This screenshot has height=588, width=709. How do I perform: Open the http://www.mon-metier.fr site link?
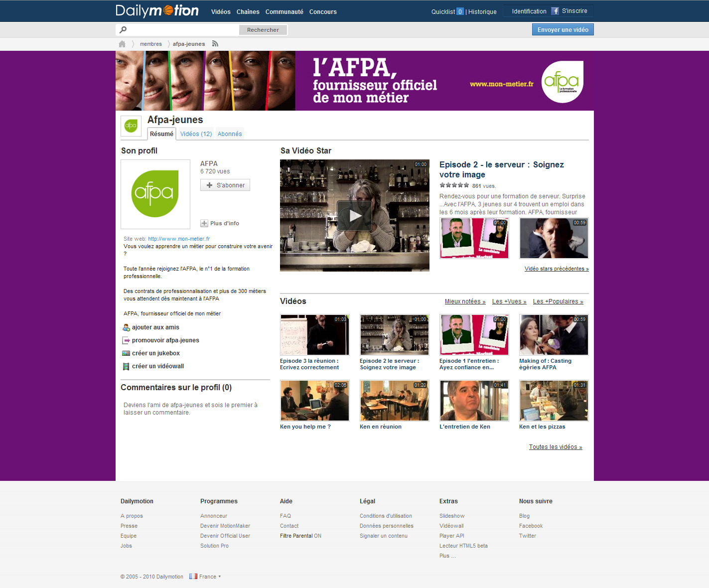(x=179, y=239)
